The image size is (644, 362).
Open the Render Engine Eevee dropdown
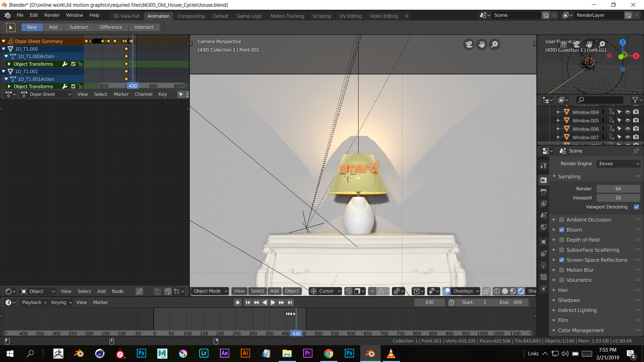point(618,164)
